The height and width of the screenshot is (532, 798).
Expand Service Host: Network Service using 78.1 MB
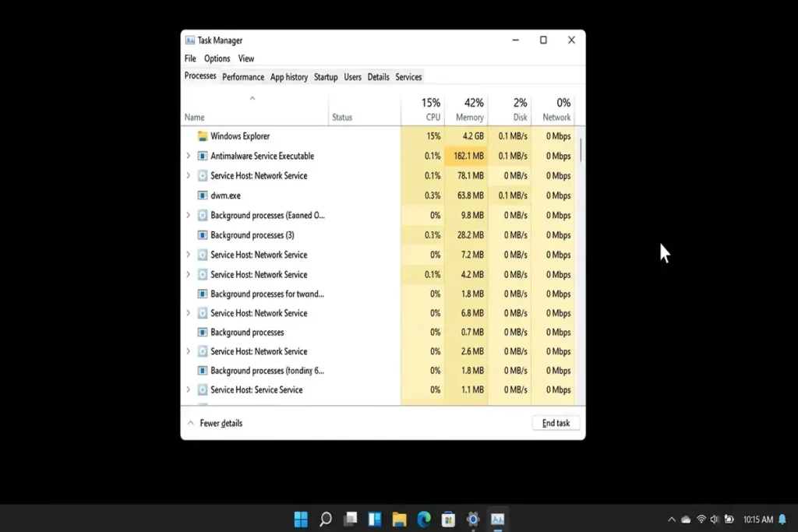pyautogui.click(x=189, y=175)
